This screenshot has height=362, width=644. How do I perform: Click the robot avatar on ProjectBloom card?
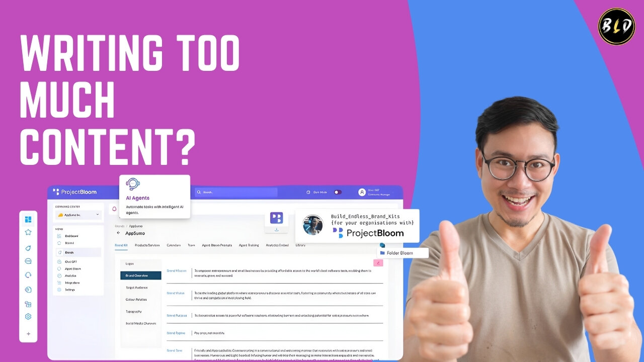click(x=312, y=225)
